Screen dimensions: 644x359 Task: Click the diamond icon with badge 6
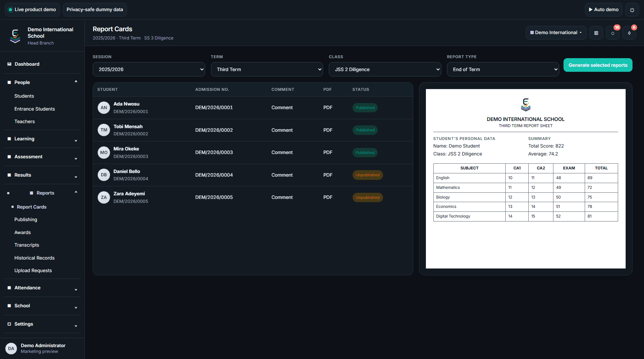pyautogui.click(x=629, y=33)
